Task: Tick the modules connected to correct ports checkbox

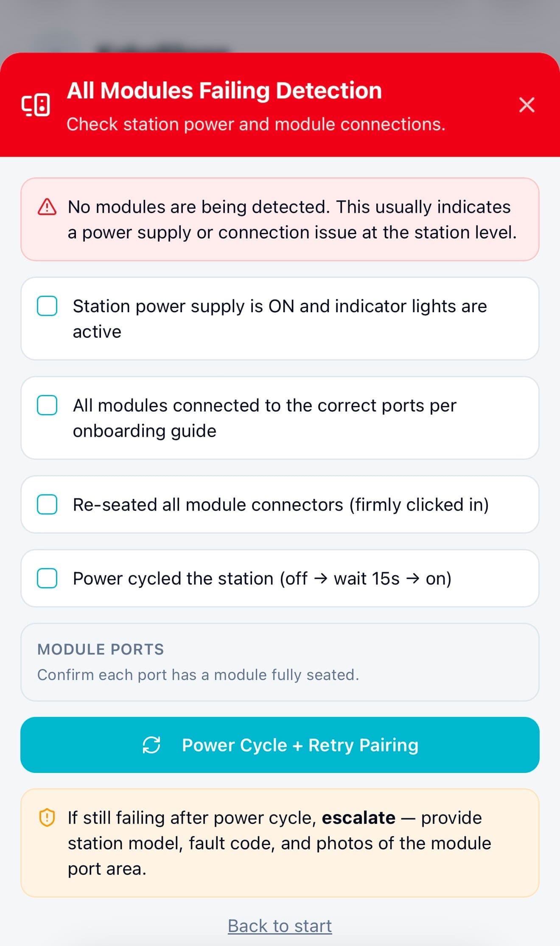Action: pyautogui.click(x=47, y=405)
